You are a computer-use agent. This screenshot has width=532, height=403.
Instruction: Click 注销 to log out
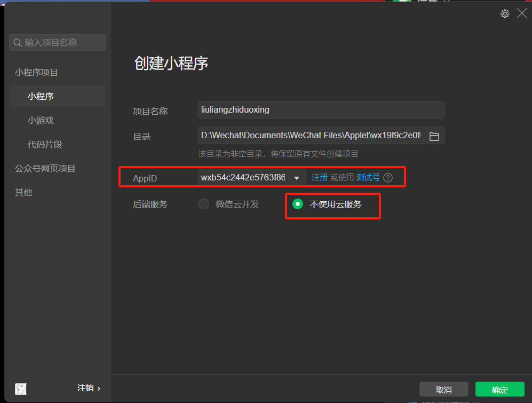(89, 388)
